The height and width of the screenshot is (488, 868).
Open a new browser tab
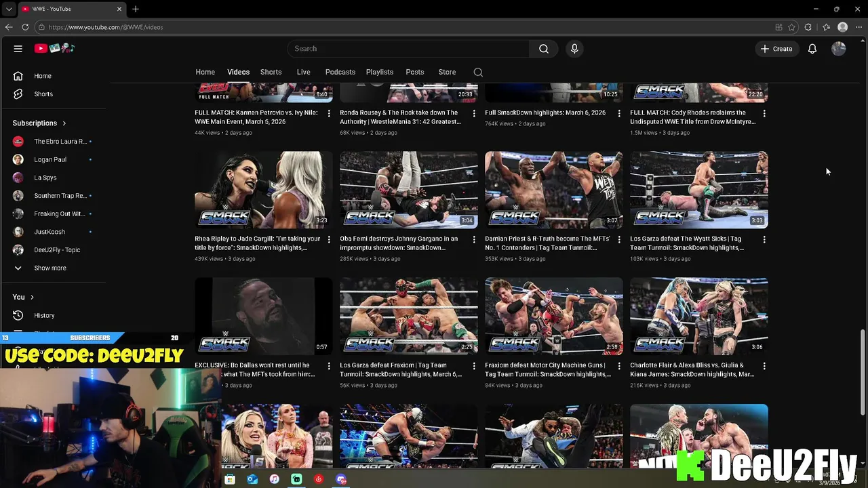(x=136, y=9)
